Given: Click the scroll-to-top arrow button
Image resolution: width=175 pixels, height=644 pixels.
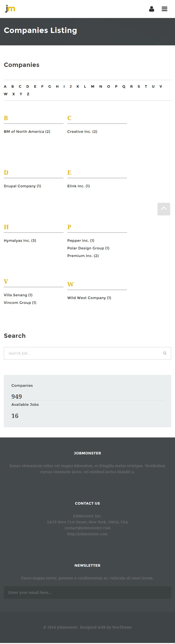Looking at the screenshot, I should (x=164, y=209).
